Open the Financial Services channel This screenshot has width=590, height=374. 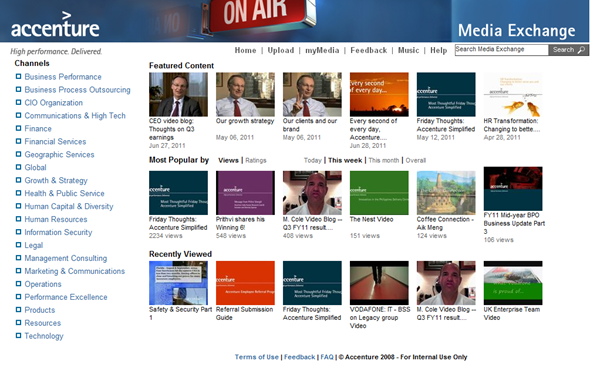point(55,141)
